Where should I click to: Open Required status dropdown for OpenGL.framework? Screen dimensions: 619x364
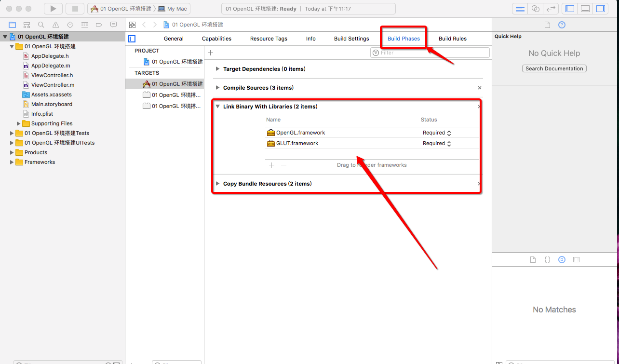pos(437,133)
